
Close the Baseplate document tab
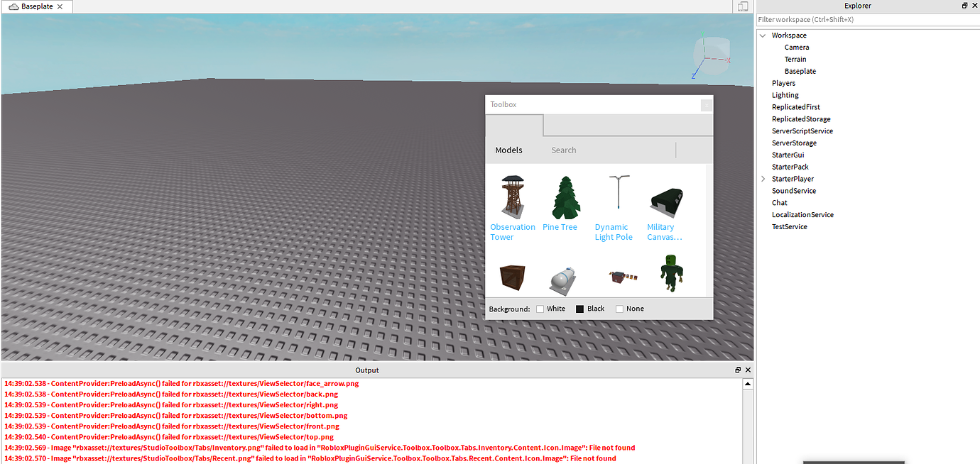[60, 6]
